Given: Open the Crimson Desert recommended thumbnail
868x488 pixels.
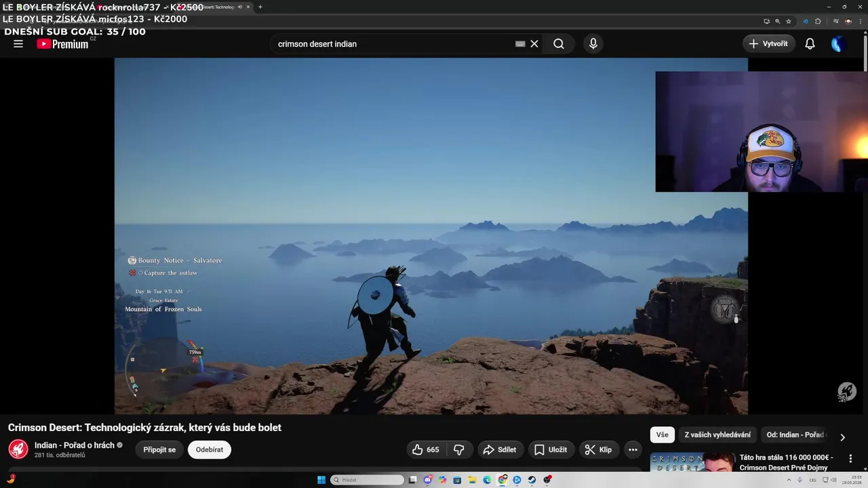Looking at the screenshot, I should [x=692, y=462].
